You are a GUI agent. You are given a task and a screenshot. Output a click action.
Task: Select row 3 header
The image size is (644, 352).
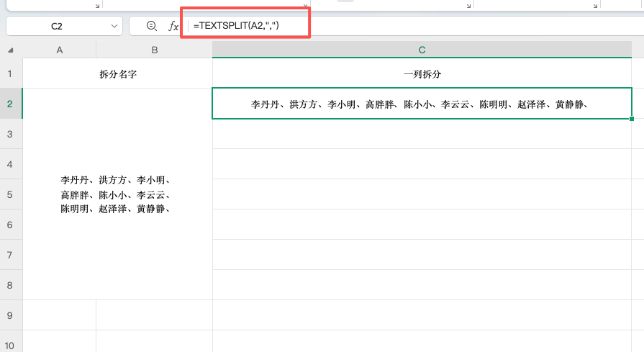pos(11,134)
